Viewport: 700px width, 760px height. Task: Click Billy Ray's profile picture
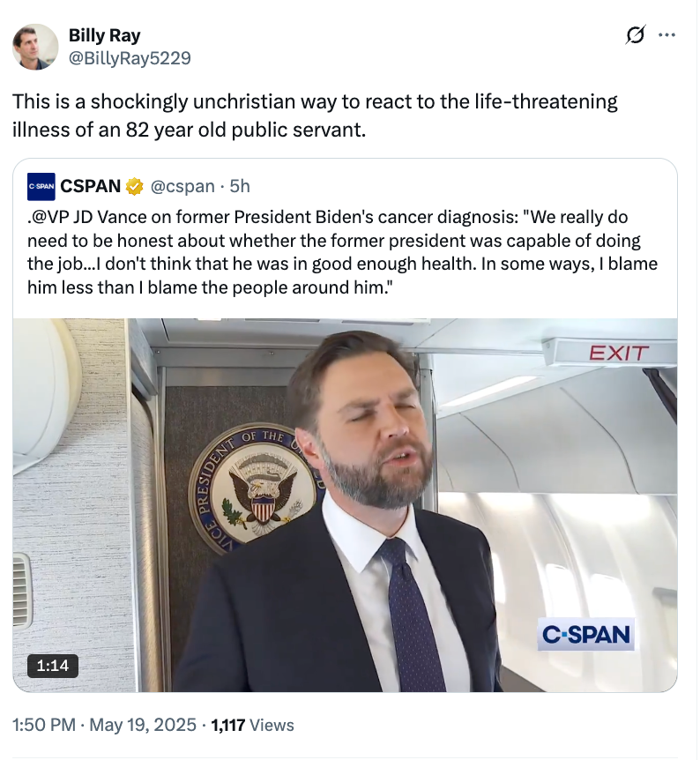(37, 46)
